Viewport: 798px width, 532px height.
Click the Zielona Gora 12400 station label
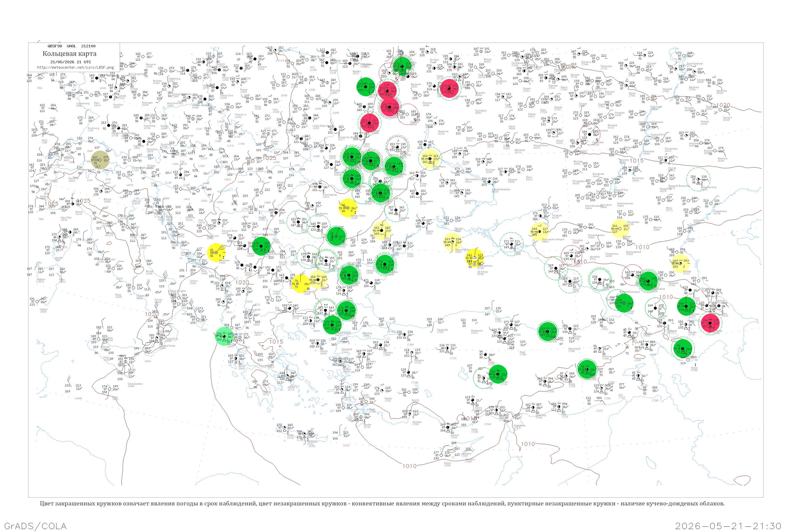226,97
